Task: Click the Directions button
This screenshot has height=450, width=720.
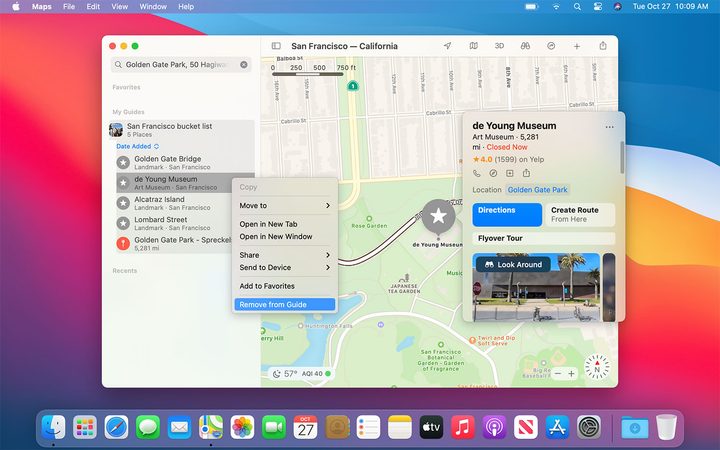Action: pyautogui.click(x=507, y=214)
